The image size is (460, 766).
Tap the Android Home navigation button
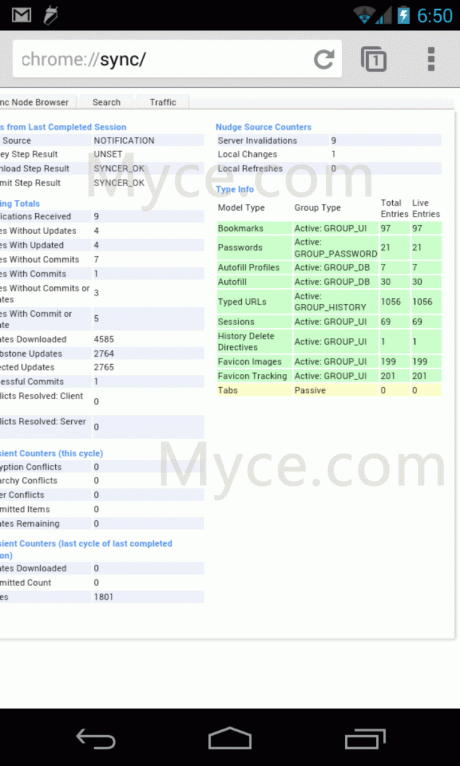coord(230,738)
